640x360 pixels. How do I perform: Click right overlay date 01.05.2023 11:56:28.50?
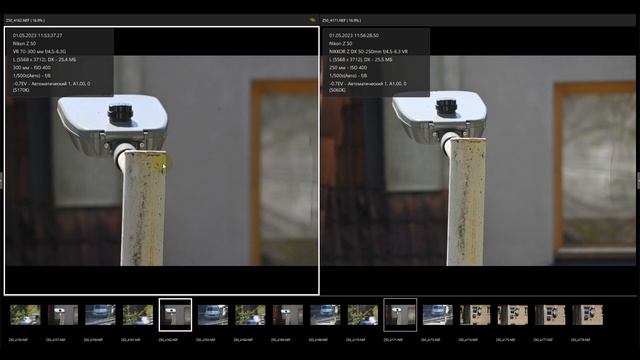pos(354,36)
